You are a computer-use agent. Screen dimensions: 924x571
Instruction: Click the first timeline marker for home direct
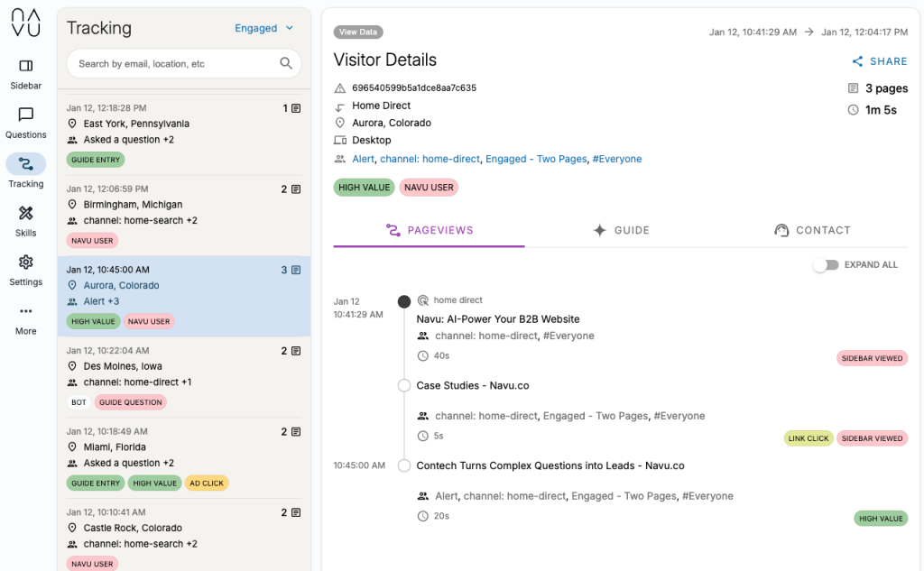(x=404, y=301)
